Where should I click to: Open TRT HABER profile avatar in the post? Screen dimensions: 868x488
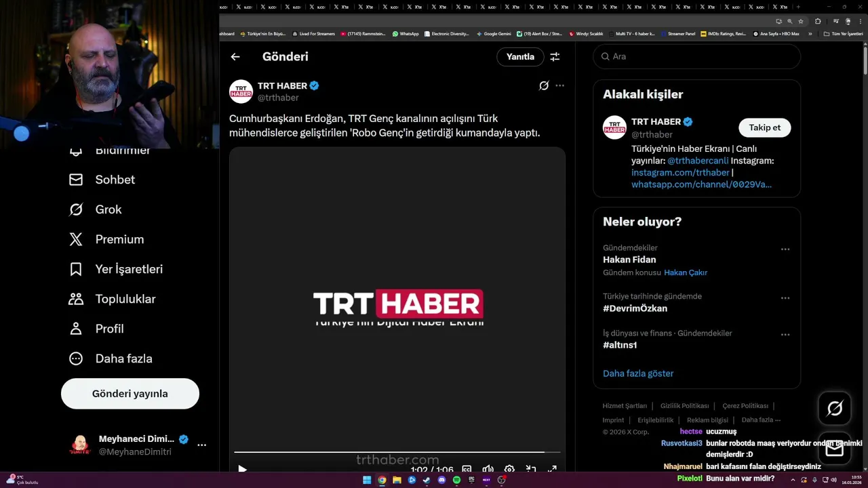point(241,91)
